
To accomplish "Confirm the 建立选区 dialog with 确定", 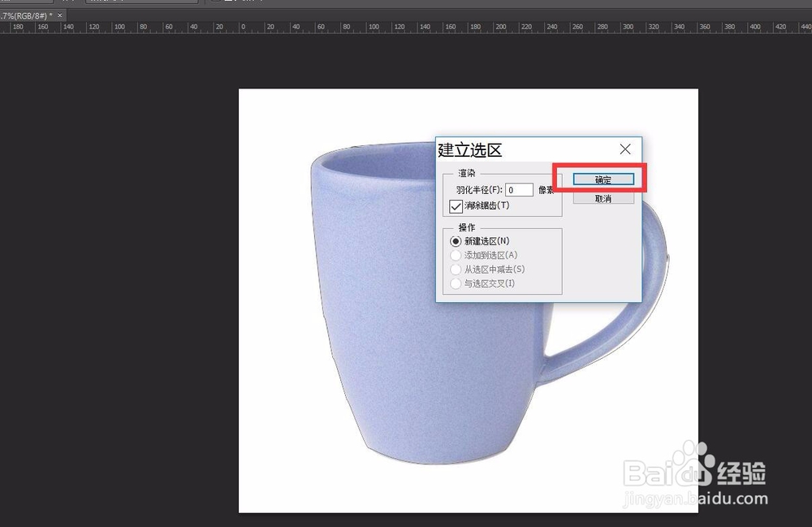I will coord(603,179).
